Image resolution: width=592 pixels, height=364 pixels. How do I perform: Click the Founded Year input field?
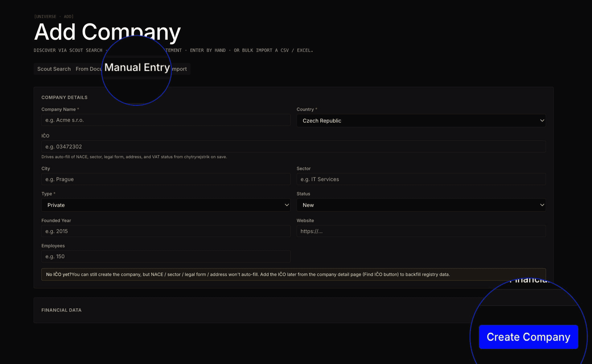(166, 231)
